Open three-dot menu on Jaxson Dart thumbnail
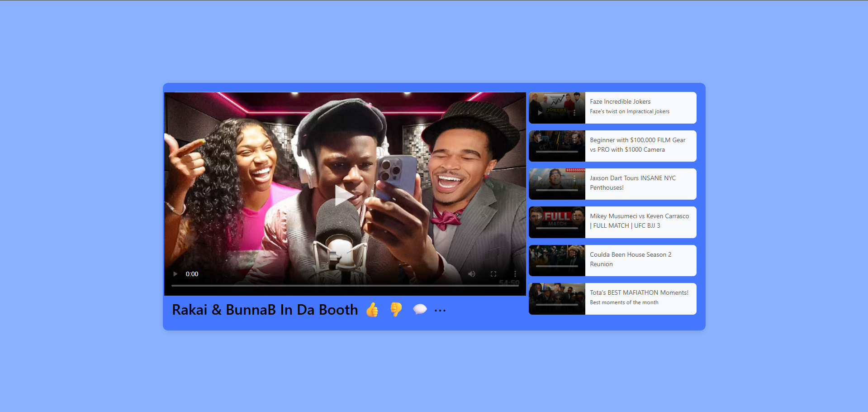 [x=574, y=179]
